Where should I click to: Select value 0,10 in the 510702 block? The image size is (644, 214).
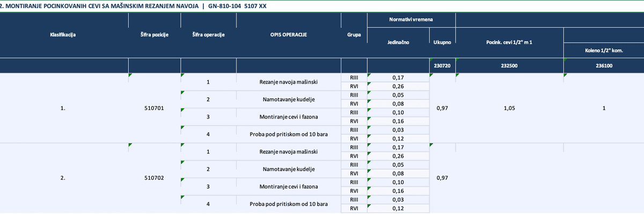[x=398, y=182]
